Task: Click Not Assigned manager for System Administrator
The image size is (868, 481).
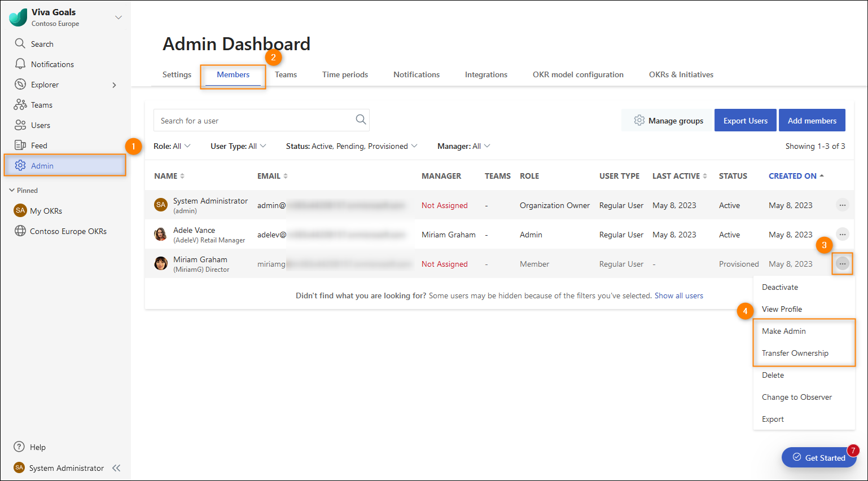Action: [x=445, y=205]
